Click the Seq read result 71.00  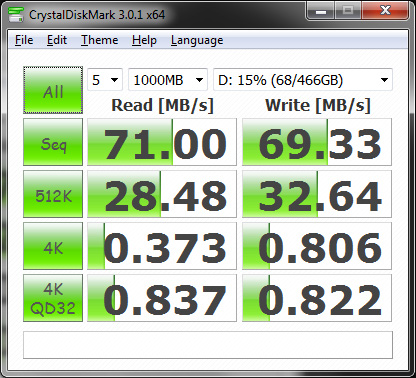(162, 142)
